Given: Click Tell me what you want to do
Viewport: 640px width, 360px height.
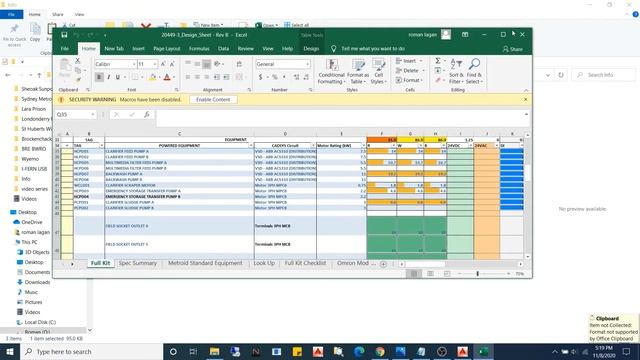Looking at the screenshot, I should pos(373,49).
